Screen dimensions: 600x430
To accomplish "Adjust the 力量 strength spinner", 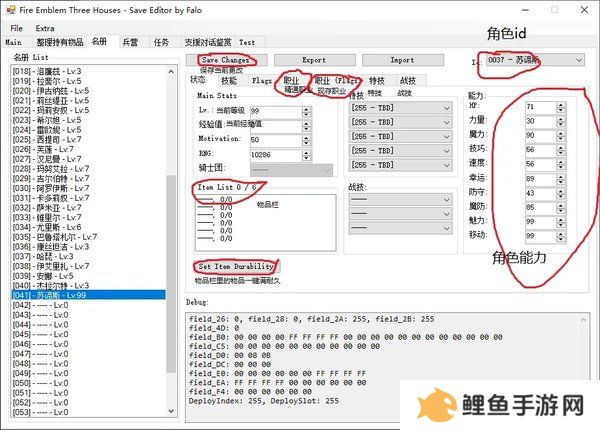I will (561, 121).
